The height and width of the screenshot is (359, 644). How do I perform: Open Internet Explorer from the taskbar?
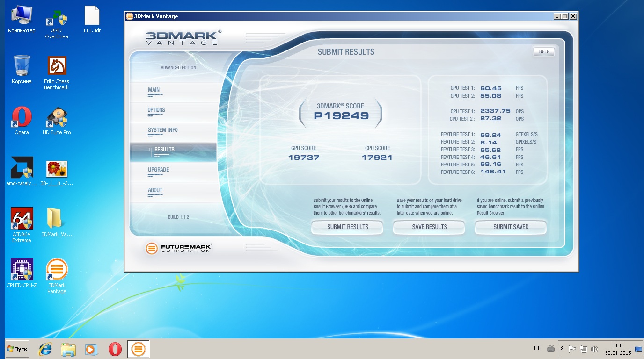pos(45,349)
